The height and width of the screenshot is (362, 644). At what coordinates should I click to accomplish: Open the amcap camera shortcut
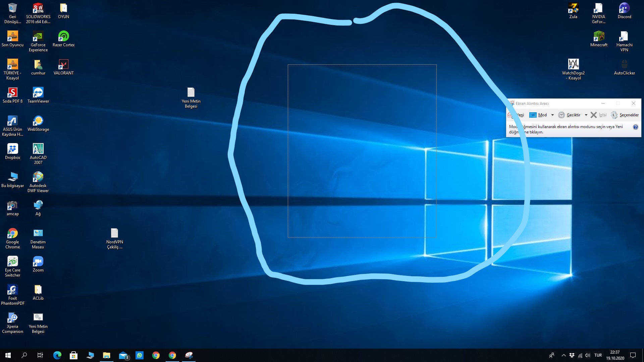point(12,208)
